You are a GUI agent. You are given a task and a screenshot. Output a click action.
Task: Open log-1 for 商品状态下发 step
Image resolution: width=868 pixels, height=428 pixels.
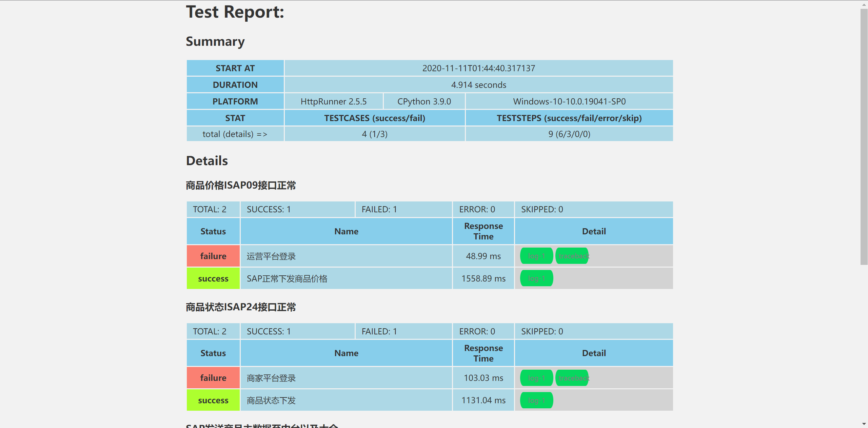pos(536,400)
